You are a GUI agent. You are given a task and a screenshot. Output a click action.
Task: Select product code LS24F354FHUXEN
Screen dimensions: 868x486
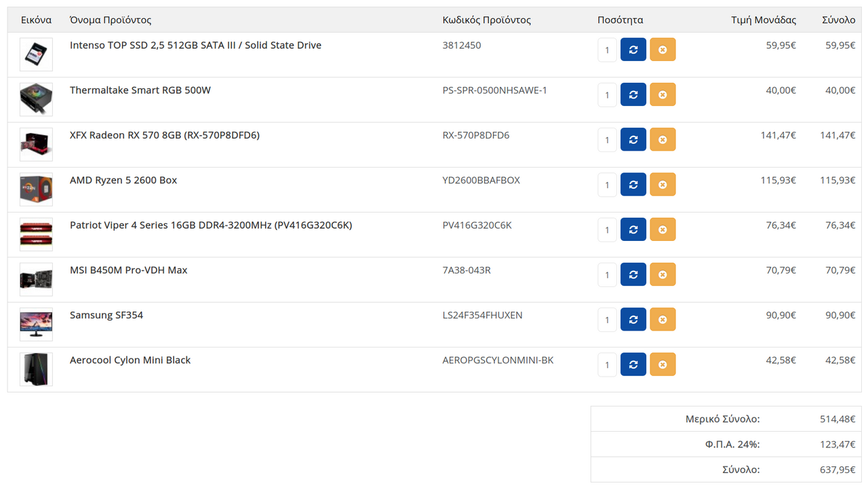[x=482, y=315]
